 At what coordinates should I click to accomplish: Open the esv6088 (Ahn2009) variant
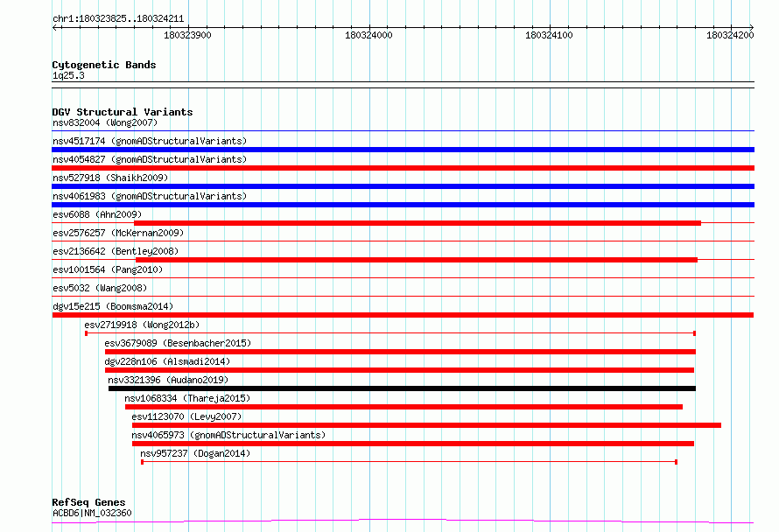(97, 214)
